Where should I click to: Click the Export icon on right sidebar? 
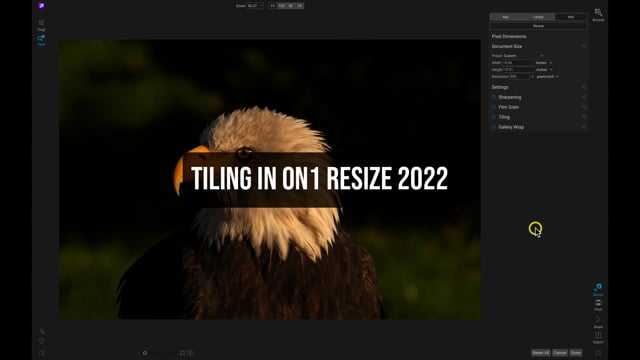pyautogui.click(x=598, y=338)
